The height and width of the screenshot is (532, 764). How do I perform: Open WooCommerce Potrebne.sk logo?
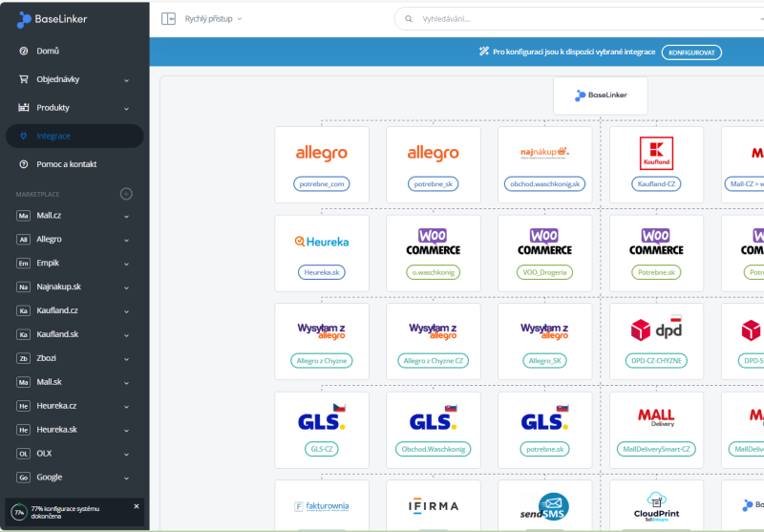tap(656, 242)
